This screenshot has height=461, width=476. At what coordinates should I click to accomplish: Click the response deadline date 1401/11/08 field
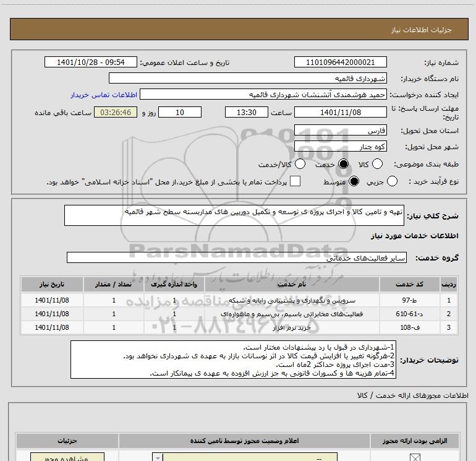(340, 112)
